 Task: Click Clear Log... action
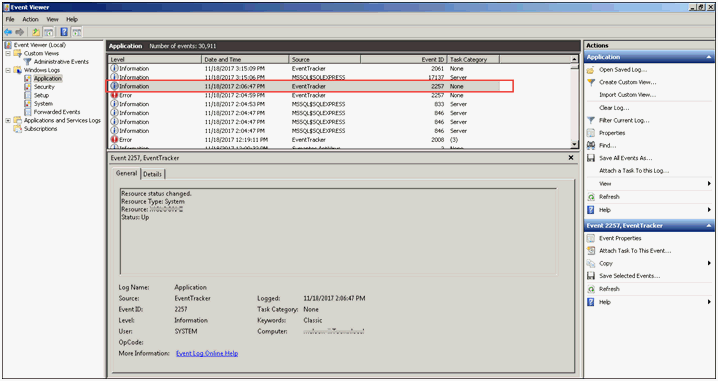click(x=614, y=108)
